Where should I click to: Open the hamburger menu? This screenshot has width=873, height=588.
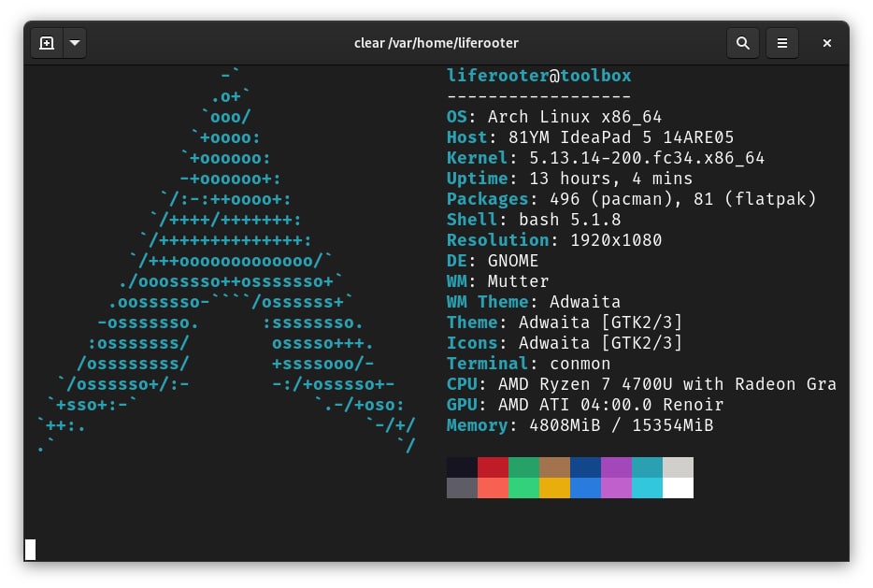coord(782,43)
